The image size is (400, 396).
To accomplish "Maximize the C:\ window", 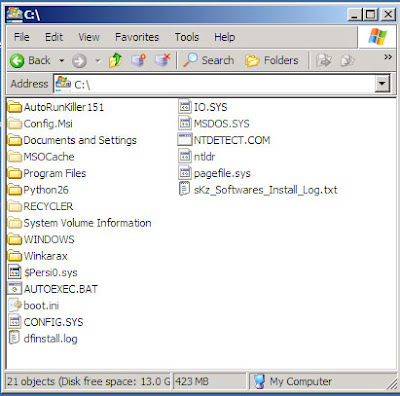I will [370, 14].
